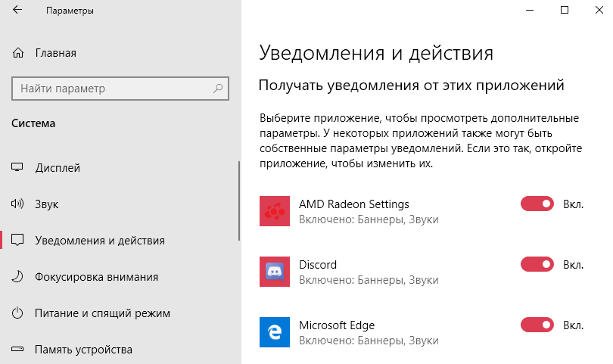The width and height of the screenshot is (613, 364).
Task: Click the Питание и спящий режим power icon
Action: point(18,313)
